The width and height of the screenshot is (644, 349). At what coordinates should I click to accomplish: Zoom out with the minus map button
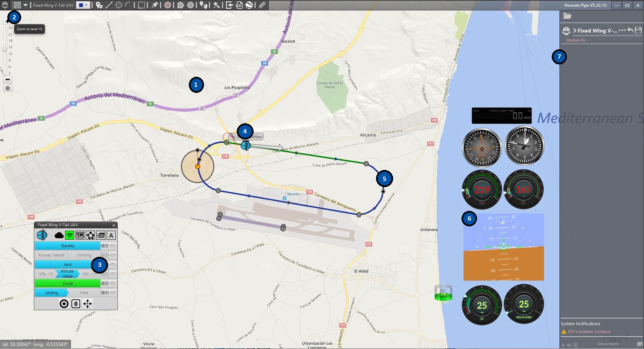click(8, 79)
